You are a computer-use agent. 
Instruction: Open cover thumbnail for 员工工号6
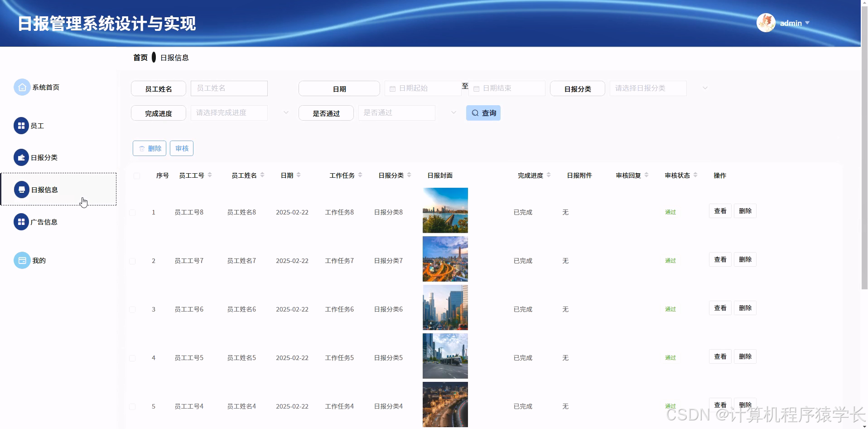pyautogui.click(x=445, y=307)
